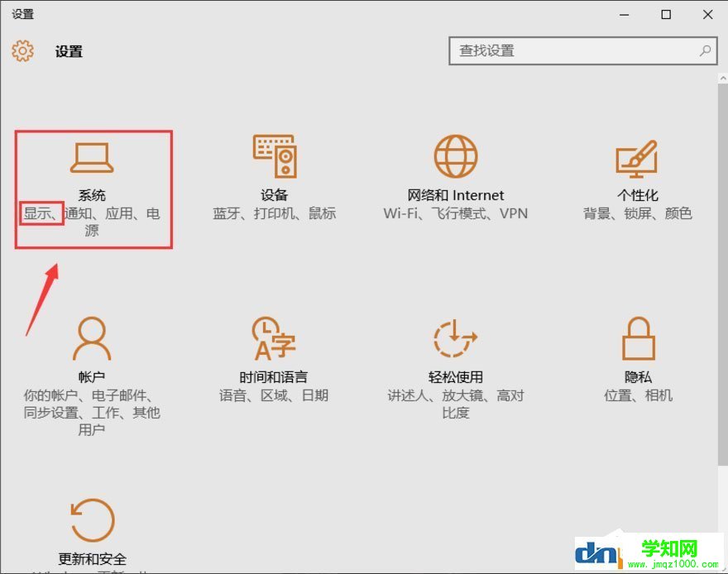
Task: Click the 显示、通知、应用、电源 description text
Action: click(92, 222)
